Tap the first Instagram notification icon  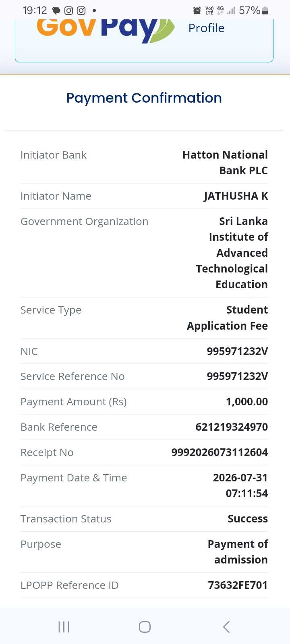tap(69, 11)
